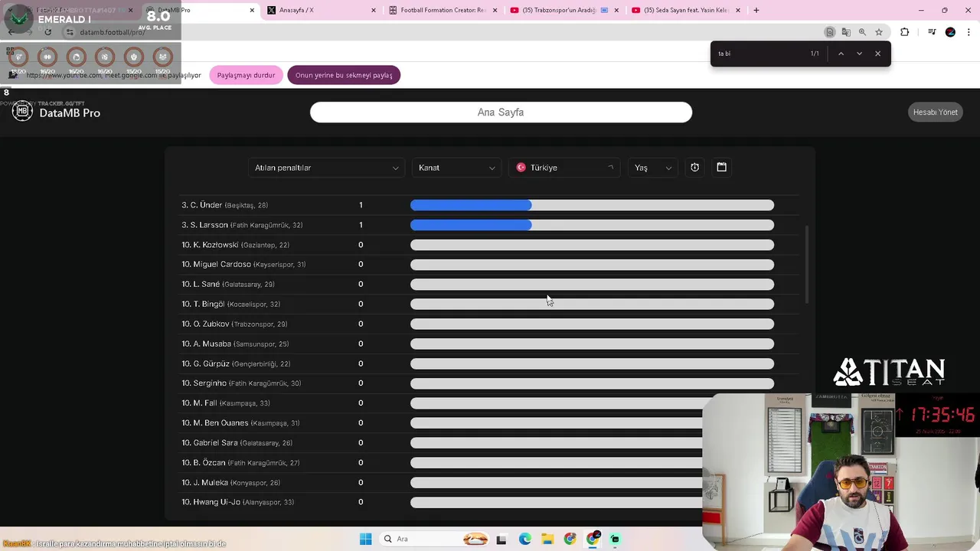
Task: Close the Trabzonspor YouTube tab
Action: point(616,10)
